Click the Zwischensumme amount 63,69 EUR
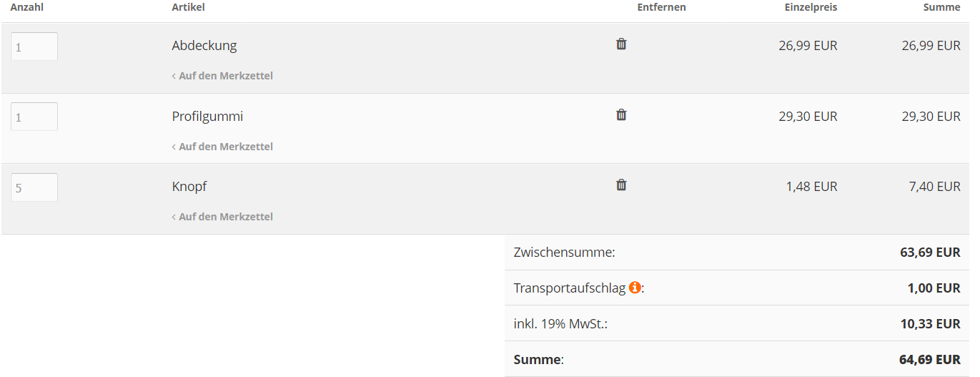The height and width of the screenshot is (377, 980). click(930, 253)
